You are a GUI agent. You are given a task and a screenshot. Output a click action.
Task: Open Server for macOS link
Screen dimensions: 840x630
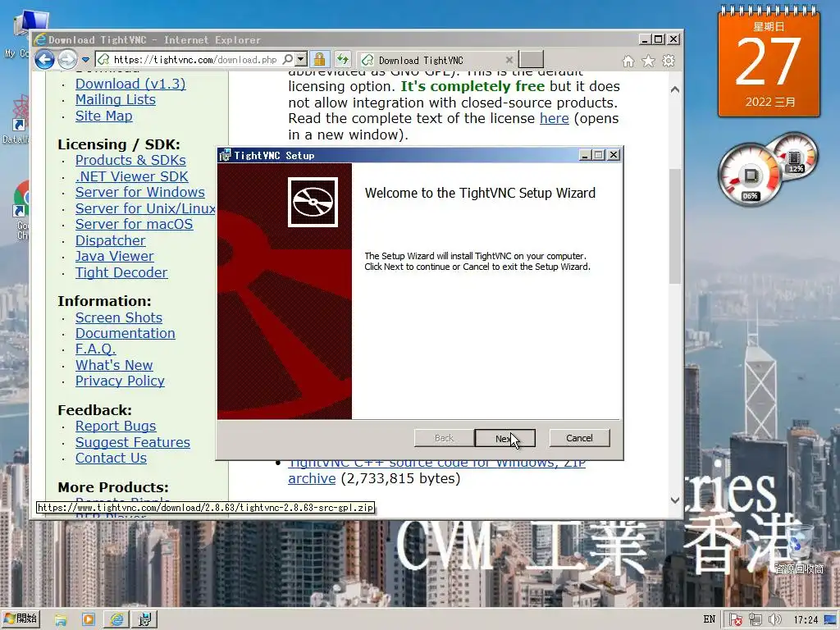[134, 224]
